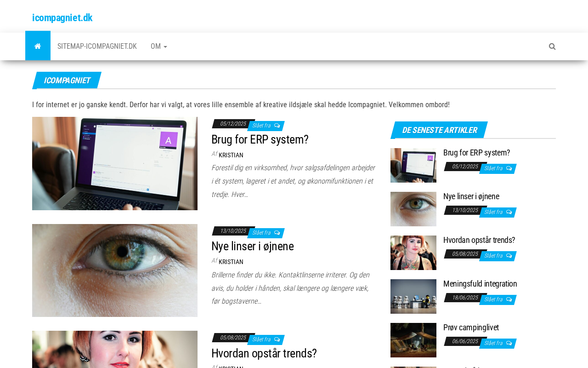
Task: Click sidebar comment icon for Meningsfuld integration
Action: (x=509, y=299)
